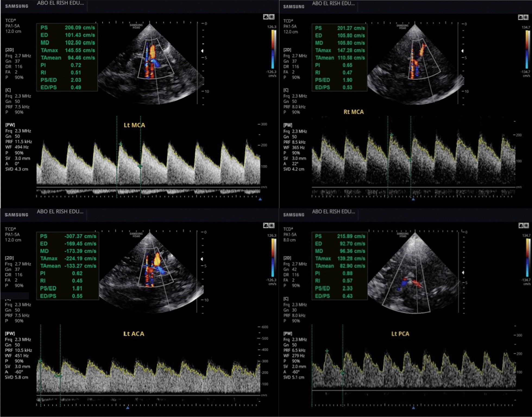Click the PS -307.37 cm/s value
Screen dimensions: 532x417
pos(68,236)
